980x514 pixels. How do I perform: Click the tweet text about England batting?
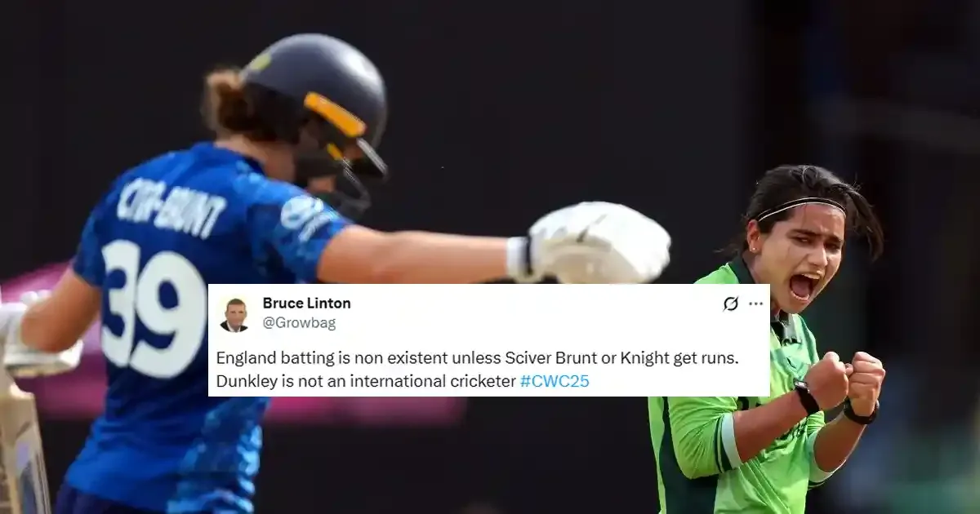pos(478,370)
